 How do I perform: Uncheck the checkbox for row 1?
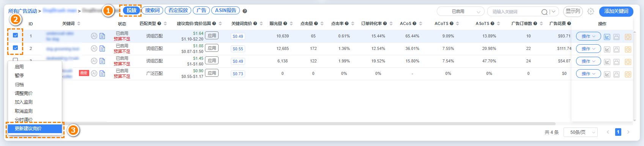pos(16,35)
